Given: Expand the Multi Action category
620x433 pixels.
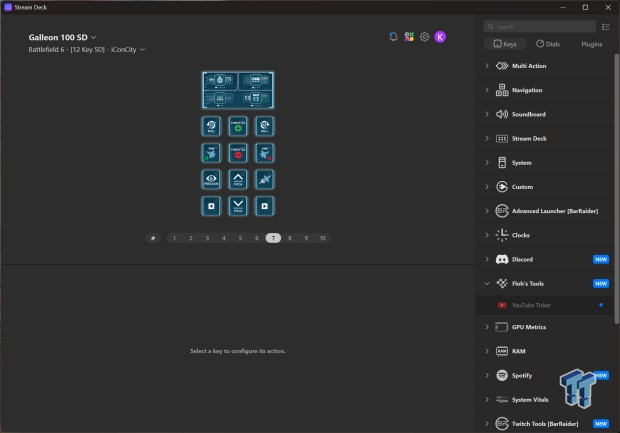Looking at the screenshot, I should pos(487,66).
